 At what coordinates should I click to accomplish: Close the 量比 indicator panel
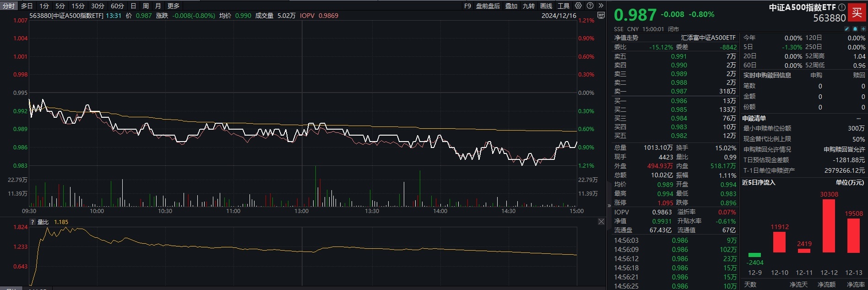click(x=601, y=222)
